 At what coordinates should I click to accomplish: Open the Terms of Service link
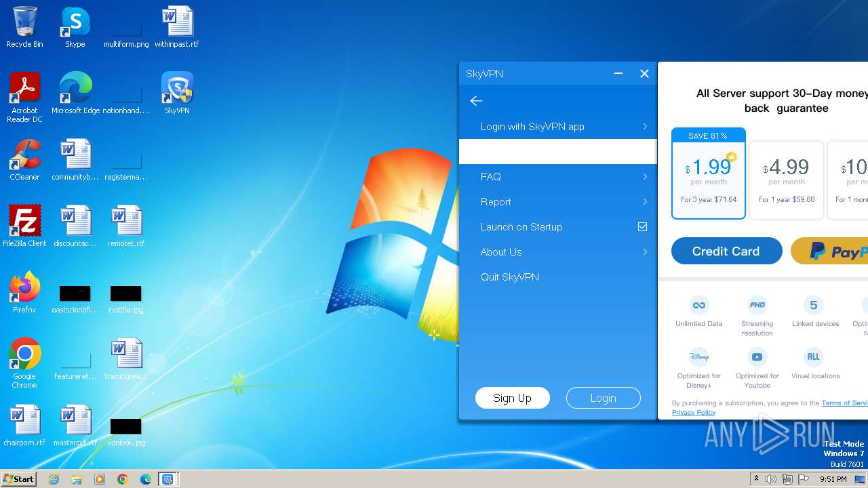(845, 403)
